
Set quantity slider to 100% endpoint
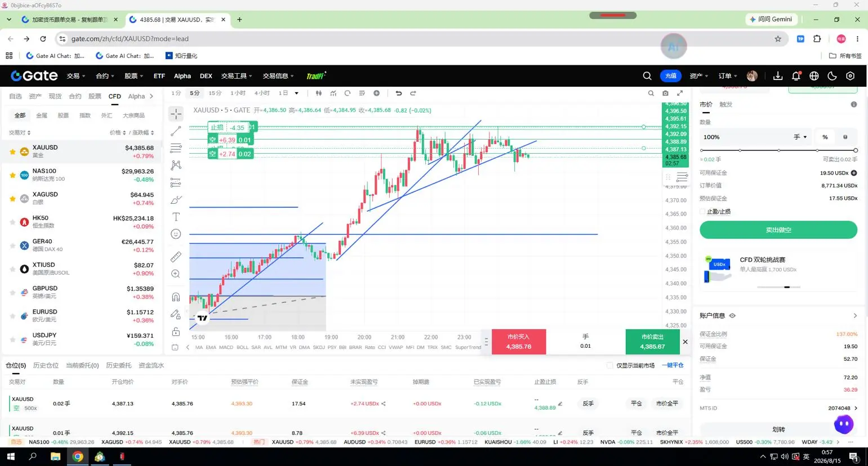coord(855,150)
